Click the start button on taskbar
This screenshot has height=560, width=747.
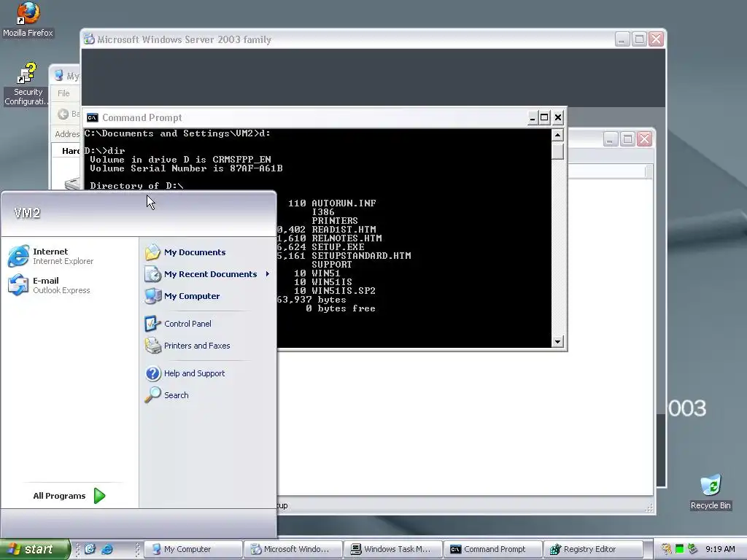pyautogui.click(x=35, y=549)
